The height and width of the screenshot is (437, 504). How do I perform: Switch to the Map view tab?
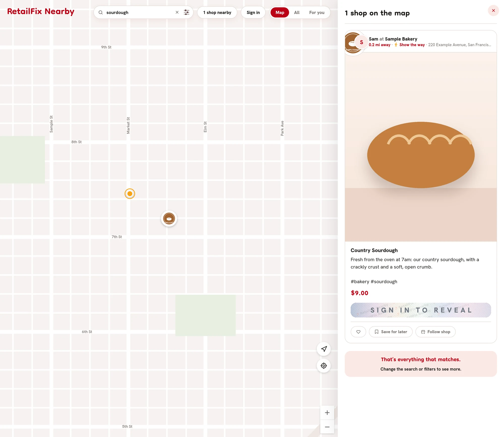coord(280,12)
